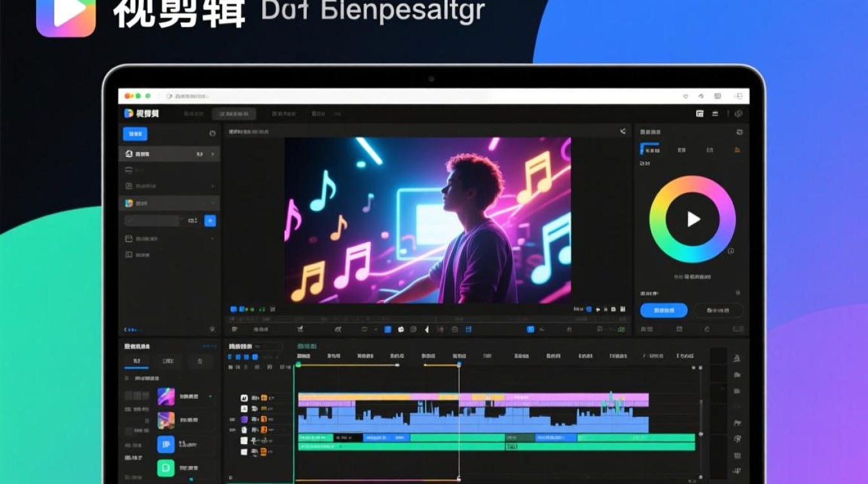This screenshot has height=484, width=868.
Task: Click the circular refresh icon in the left sidebar
Action: [x=212, y=134]
